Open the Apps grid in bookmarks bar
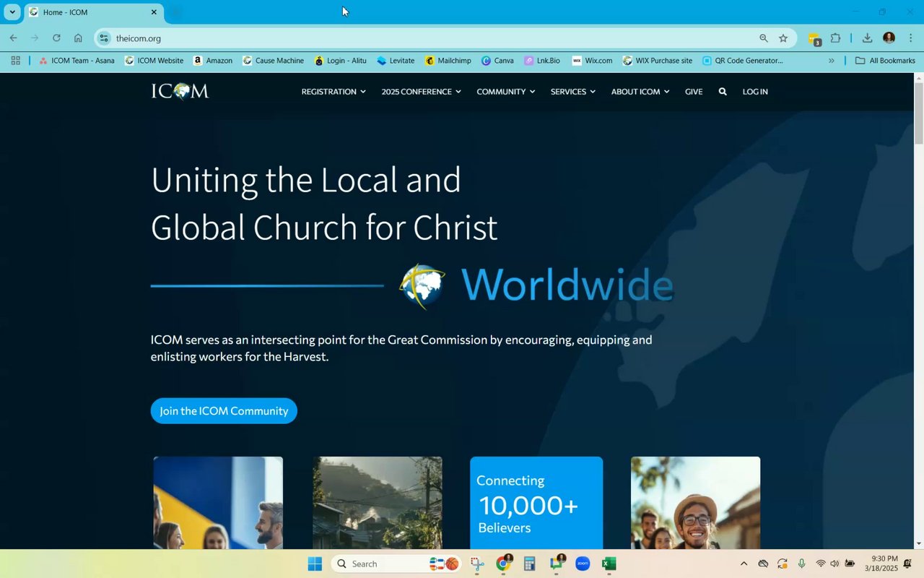924x578 pixels. [15, 61]
